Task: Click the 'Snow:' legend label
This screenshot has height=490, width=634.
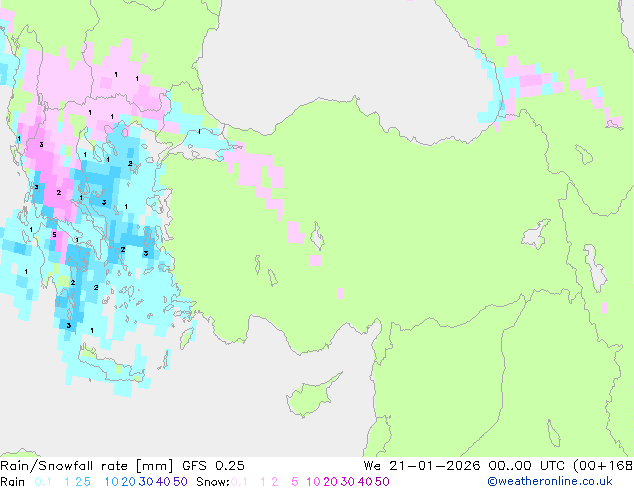Action: click(213, 482)
